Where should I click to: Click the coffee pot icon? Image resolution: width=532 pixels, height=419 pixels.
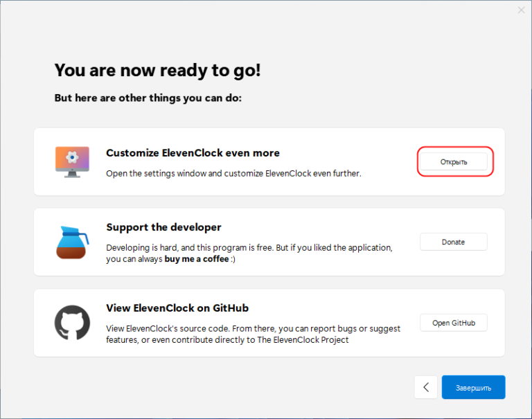72,242
